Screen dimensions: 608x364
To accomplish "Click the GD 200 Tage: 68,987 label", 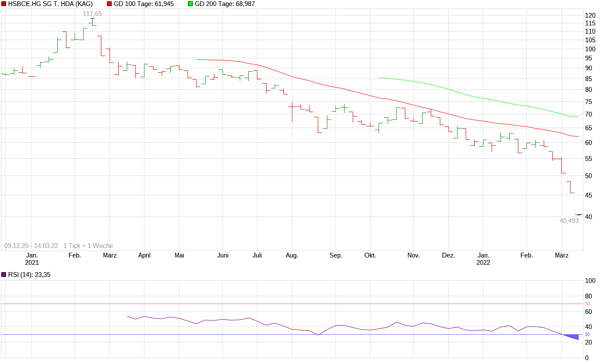I will click(x=225, y=4).
